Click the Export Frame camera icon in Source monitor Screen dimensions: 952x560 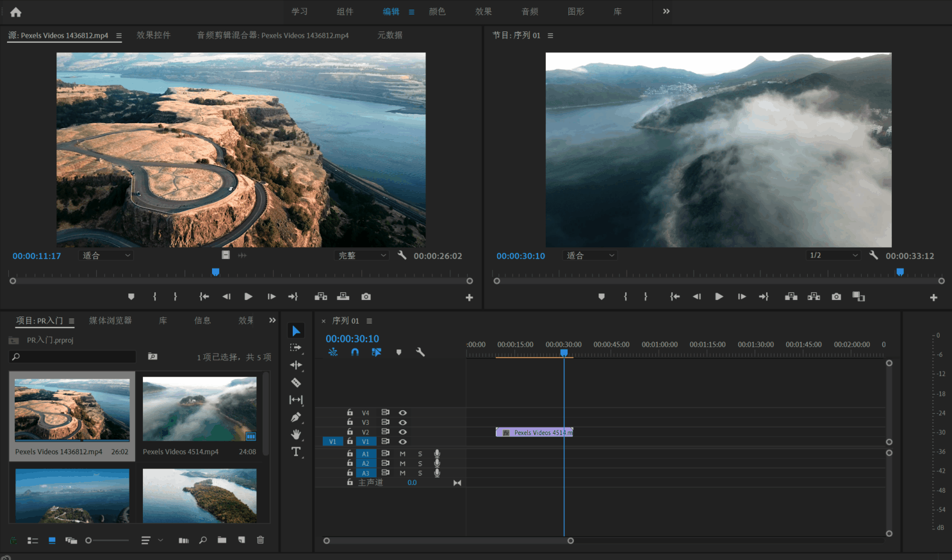[366, 297]
